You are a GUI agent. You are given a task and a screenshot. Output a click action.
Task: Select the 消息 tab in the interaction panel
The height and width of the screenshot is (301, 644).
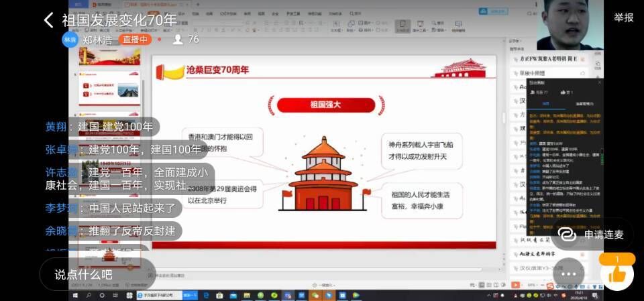(x=545, y=104)
